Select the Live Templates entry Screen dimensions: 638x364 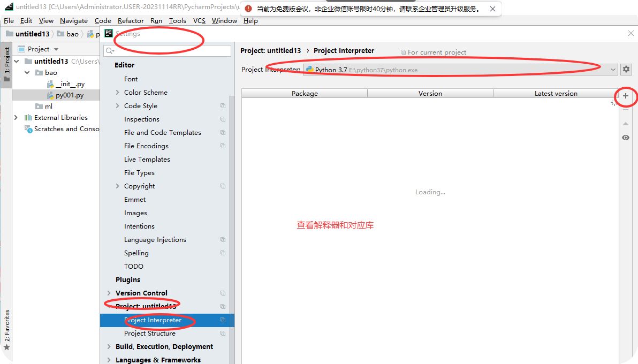pos(147,160)
